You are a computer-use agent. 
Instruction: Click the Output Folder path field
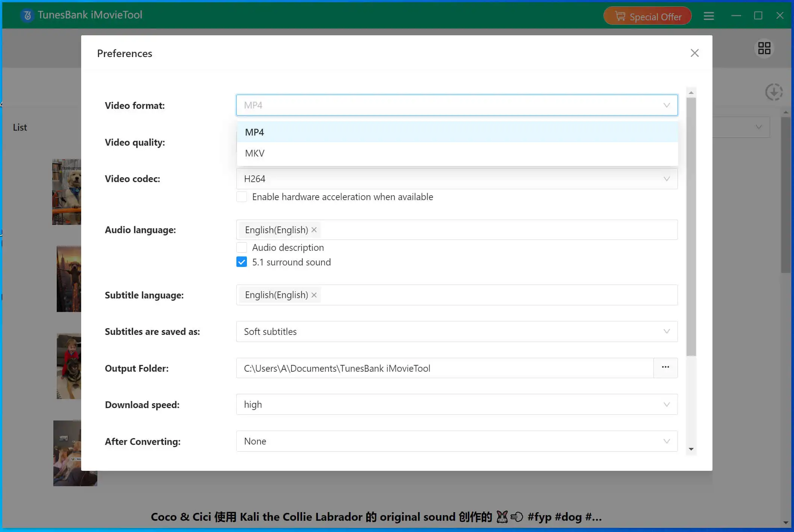tap(445, 368)
